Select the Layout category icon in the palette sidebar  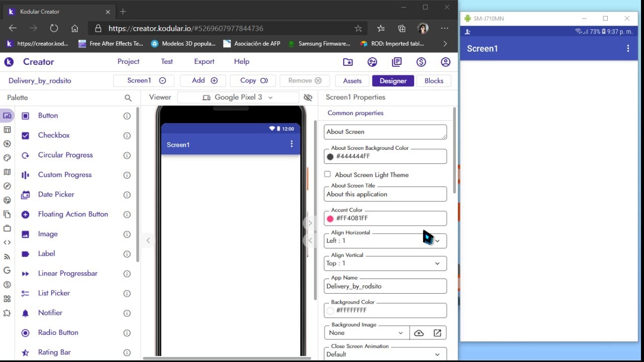tap(7, 130)
